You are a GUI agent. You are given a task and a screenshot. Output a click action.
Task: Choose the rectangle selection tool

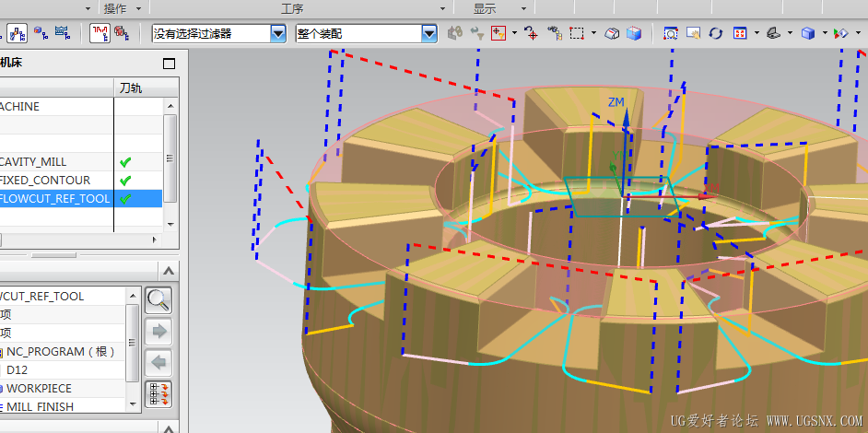577,33
